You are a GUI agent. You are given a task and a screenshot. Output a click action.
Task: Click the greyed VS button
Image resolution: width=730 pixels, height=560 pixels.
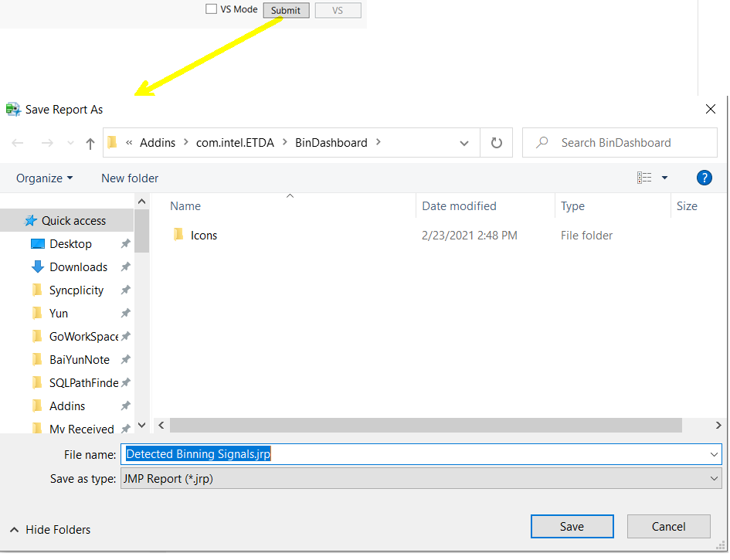[x=338, y=10]
